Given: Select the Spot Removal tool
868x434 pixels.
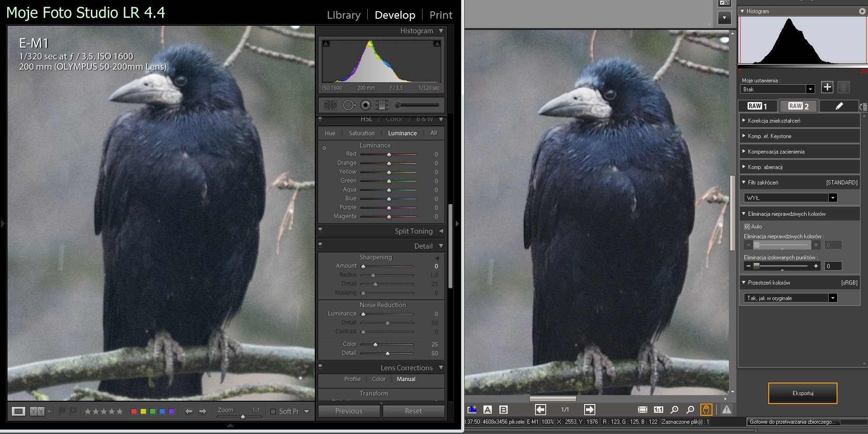Looking at the screenshot, I should coord(349,105).
